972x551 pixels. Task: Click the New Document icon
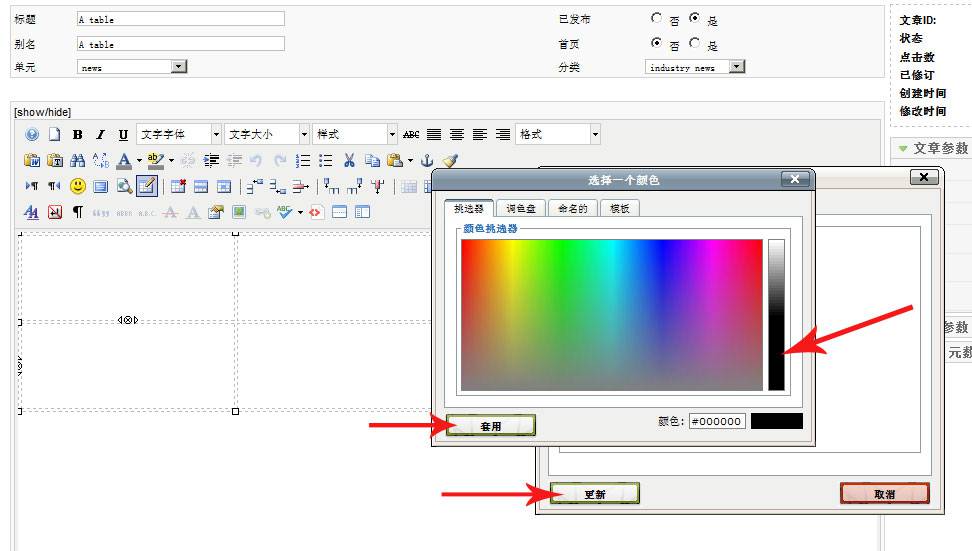[55, 134]
